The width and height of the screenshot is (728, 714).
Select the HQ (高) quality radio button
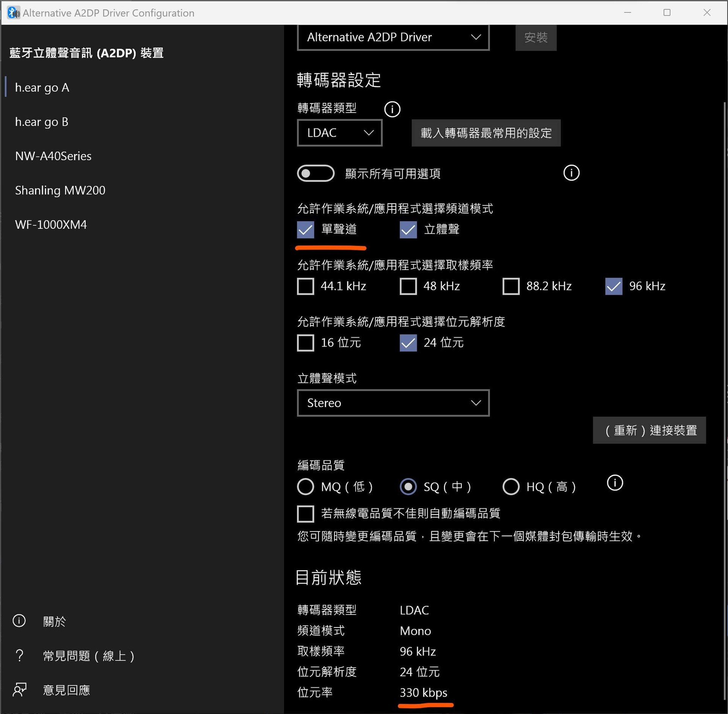pyautogui.click(x=511, y=487)
